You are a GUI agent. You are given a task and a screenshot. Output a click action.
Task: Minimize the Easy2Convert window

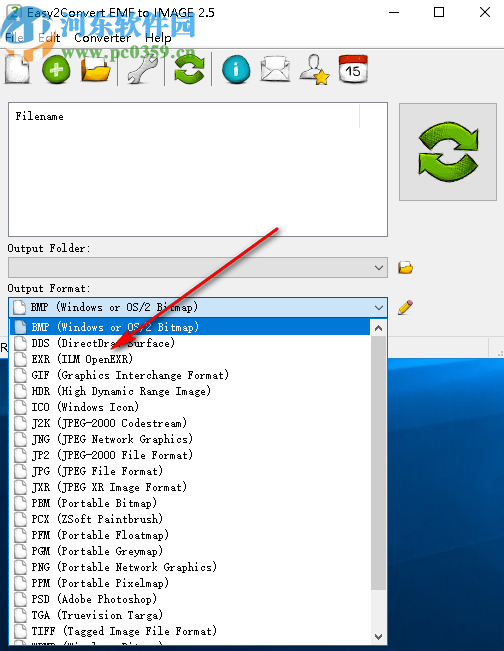[x=394, y=12]
